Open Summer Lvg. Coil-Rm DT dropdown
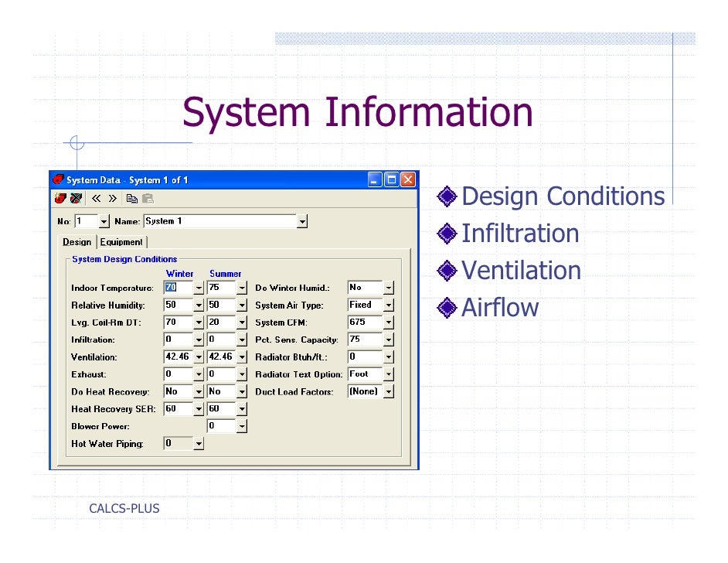 coord(242,322)
